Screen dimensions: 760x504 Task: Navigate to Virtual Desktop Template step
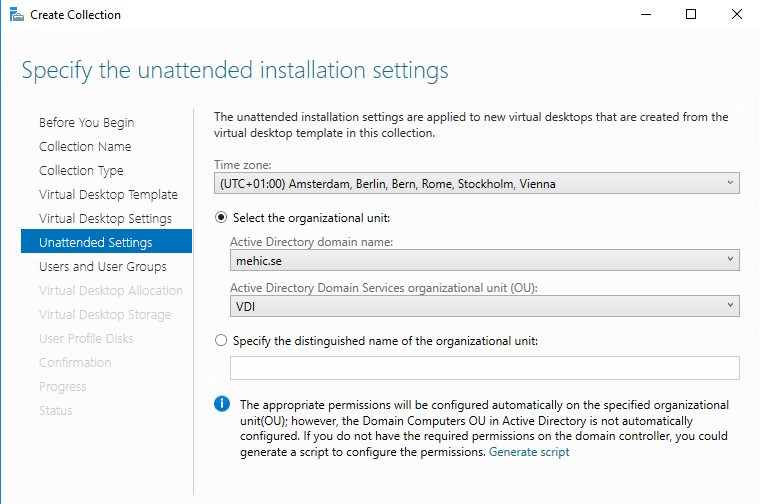point(108,195)
